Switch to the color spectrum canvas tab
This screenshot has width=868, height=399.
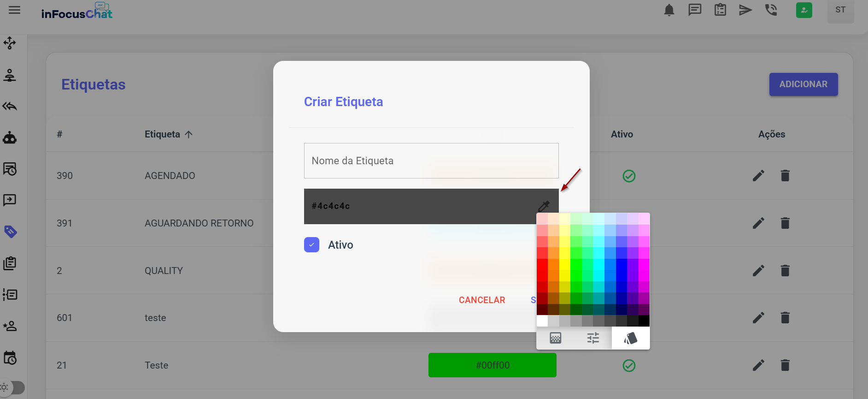coord(556,338)
